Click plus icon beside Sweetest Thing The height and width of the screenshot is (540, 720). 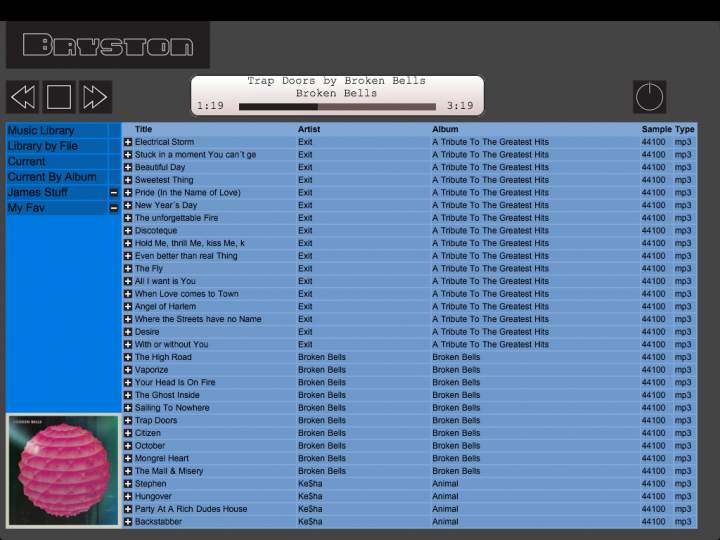(128, 180)
